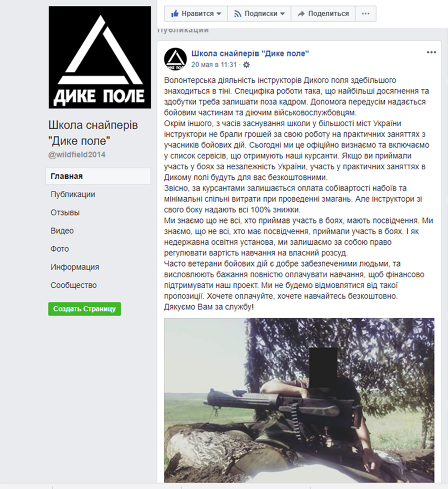This screenshot has width=448, height=489.
Task: Click the thumbs-up Нравится like icon
Action: click(x=175, y=13)
